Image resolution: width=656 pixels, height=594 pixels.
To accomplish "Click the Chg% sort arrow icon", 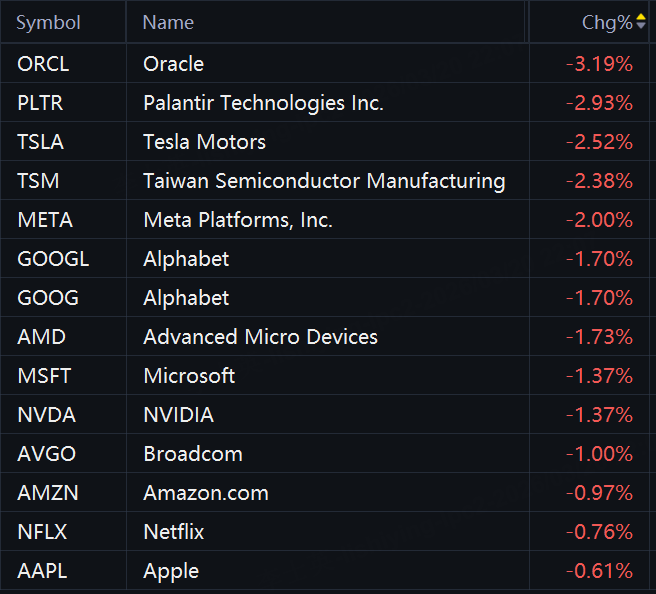I will pos(641,21).
